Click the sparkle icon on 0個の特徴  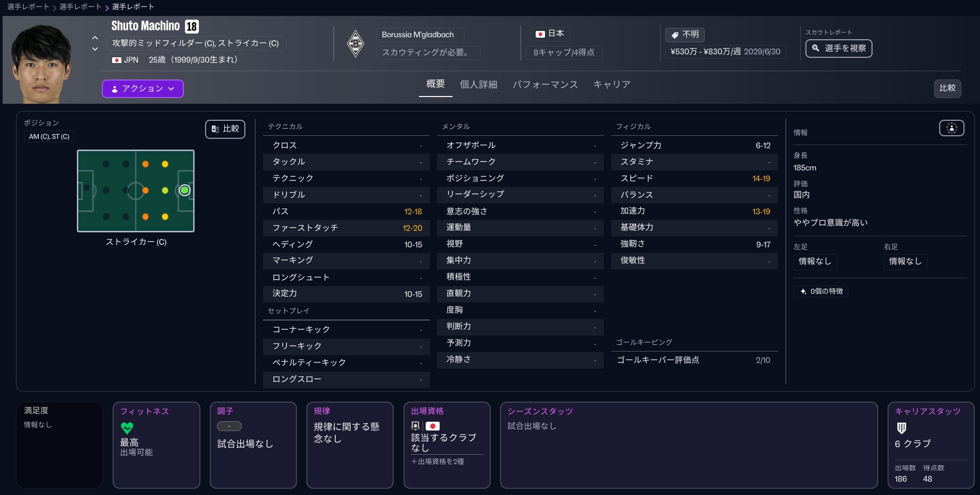[803, 292]
